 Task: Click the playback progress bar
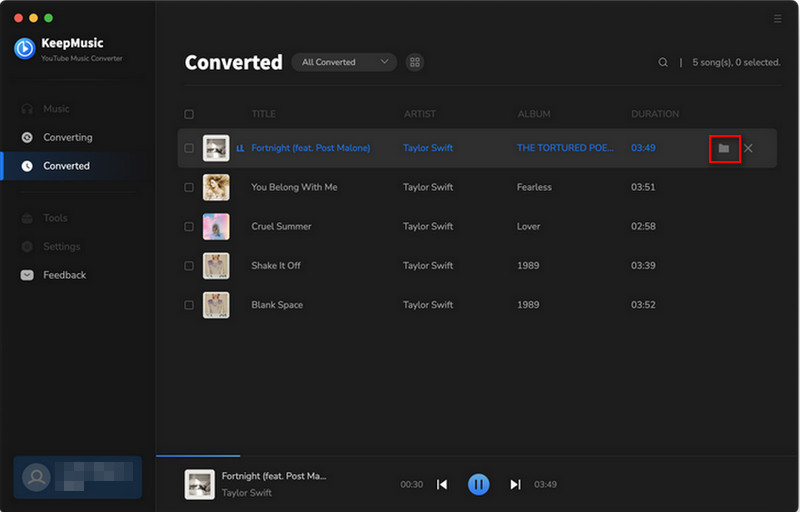click(x=477, y=455)
